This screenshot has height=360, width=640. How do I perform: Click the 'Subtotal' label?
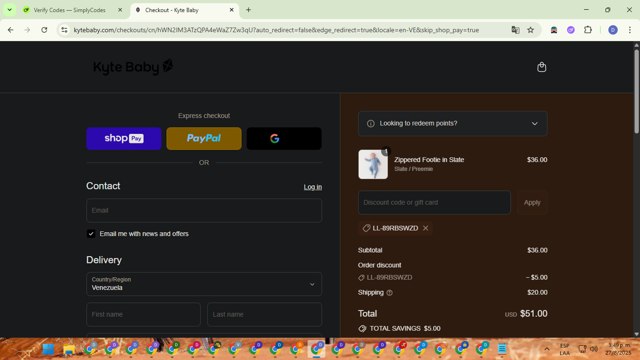pos(370,250)
